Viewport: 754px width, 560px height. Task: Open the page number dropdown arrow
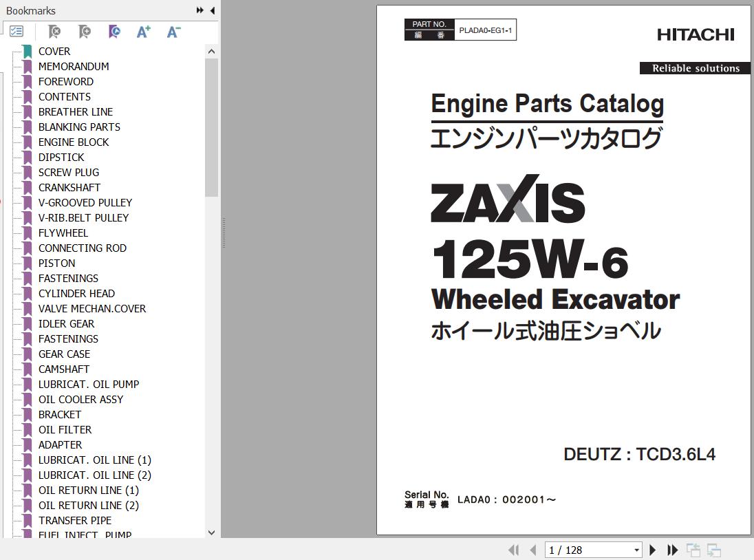coord(636,550)
